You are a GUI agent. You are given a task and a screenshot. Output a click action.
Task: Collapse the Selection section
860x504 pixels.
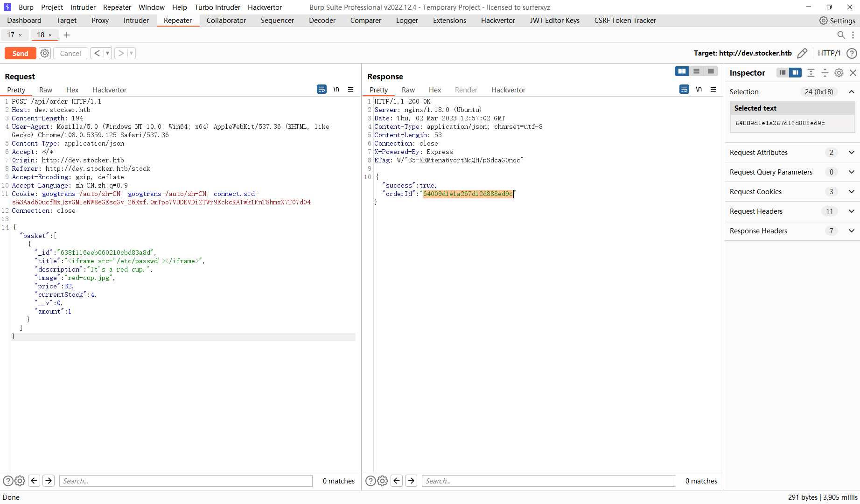(x=852, y=92)
